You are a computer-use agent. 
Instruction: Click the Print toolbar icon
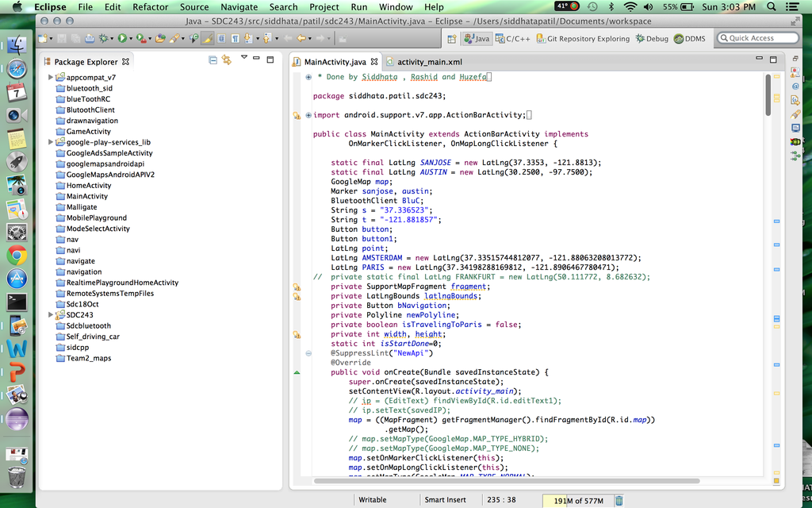point(90,38)
